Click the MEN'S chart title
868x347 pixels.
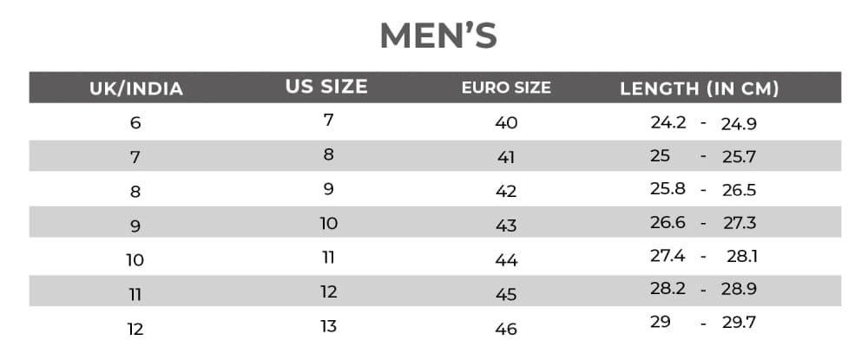click(x=437, y=36)
